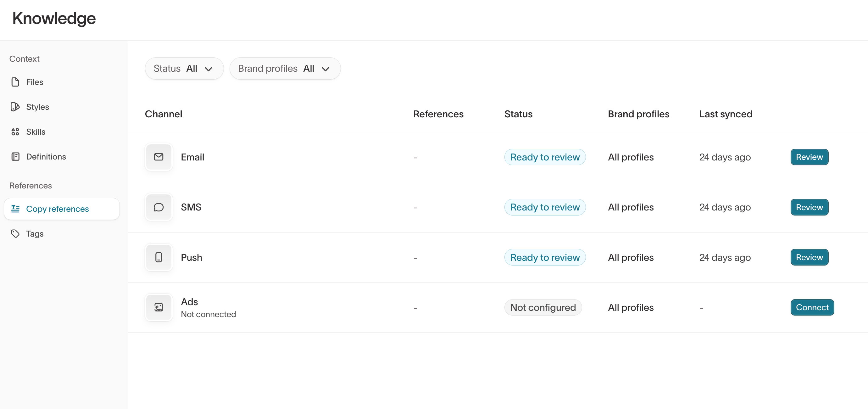Click Push's Ready to review status badge
This screenshot has width=868, height=409.
click(x=545, y=257)
